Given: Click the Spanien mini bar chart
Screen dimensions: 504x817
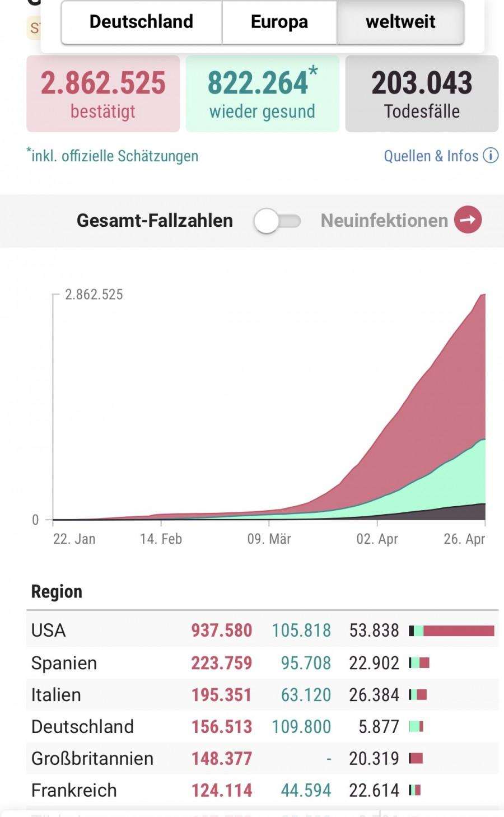Looking at the screenshot, I should coord(419,663).
